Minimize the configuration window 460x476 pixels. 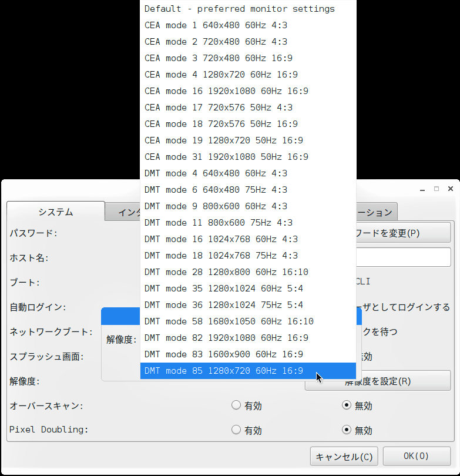(x=422, y=189)
